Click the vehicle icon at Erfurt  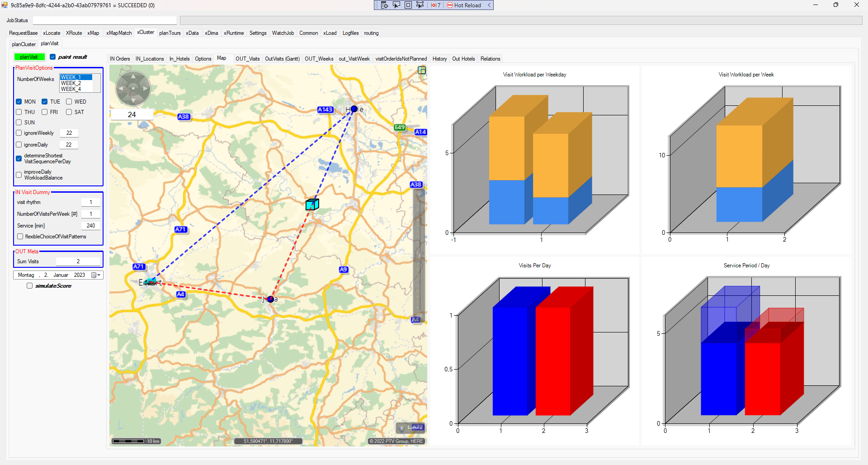click(x=151, y=282)
